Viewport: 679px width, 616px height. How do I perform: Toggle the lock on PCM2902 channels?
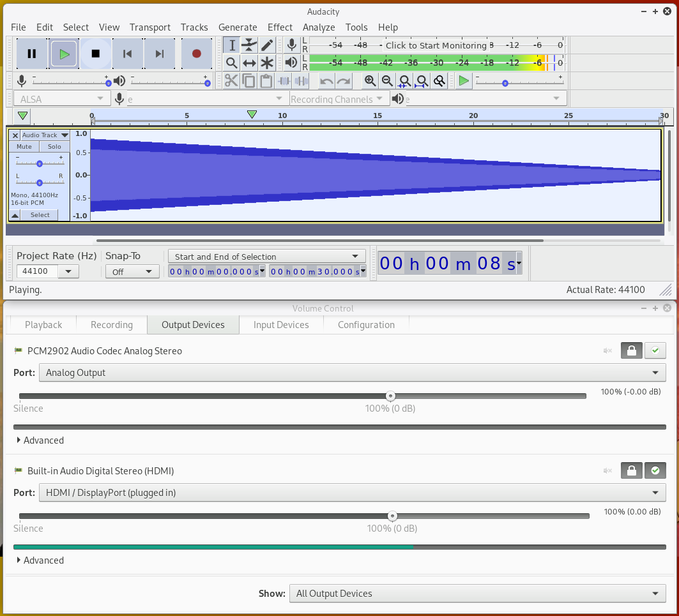[x=631, y=350]
